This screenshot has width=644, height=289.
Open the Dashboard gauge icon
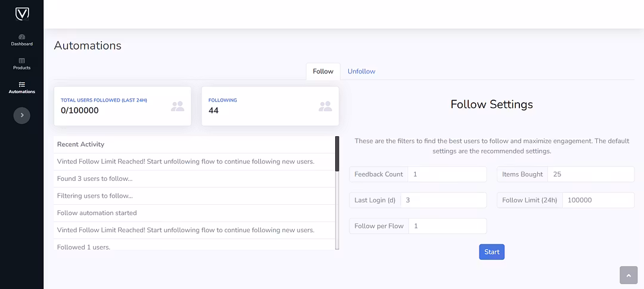(x=21, y=36)
